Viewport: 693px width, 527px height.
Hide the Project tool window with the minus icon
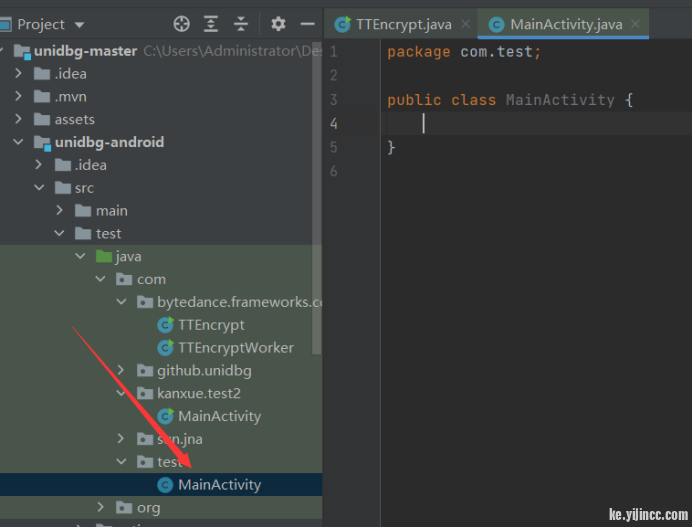(x=308, y=24)
